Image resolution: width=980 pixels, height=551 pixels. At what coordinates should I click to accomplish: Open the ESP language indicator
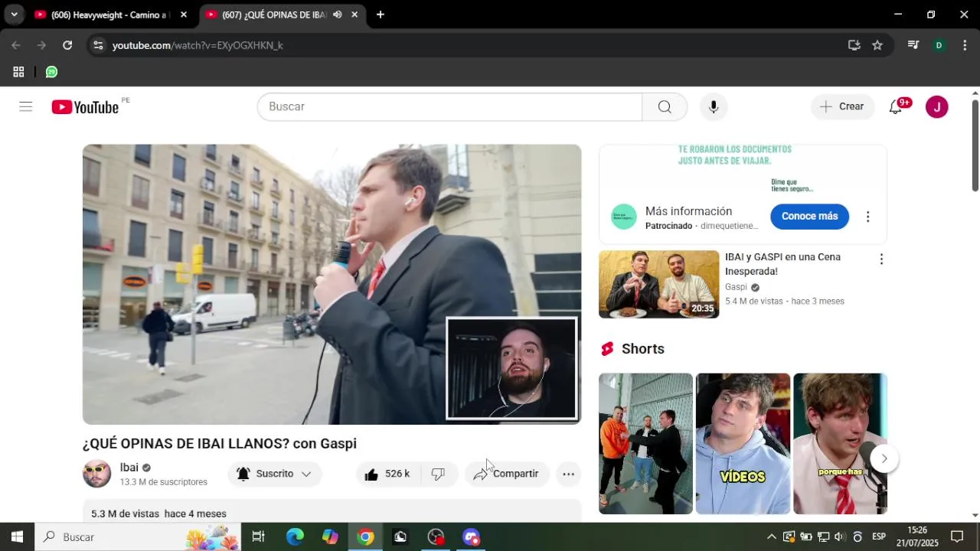tap(879, 537)
